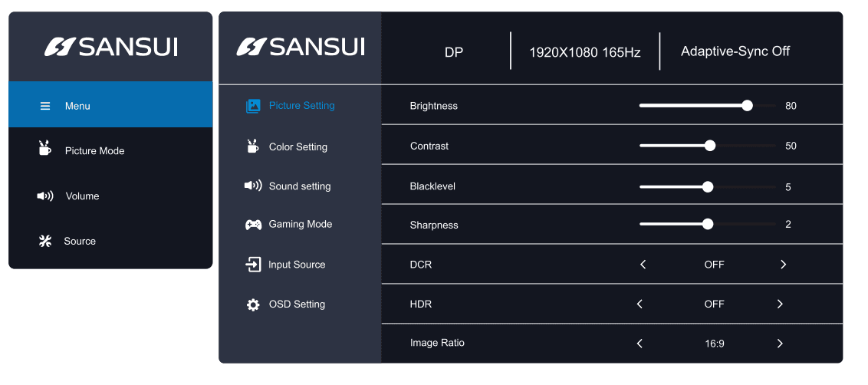This screenshot has height=385, width=868.
Task: Switch to the Color Setting category
Action: (x=300, y=146)
